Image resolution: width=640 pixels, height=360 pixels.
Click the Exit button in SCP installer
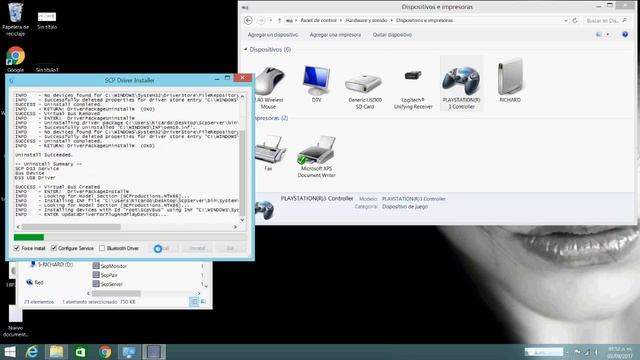(230, 248)
